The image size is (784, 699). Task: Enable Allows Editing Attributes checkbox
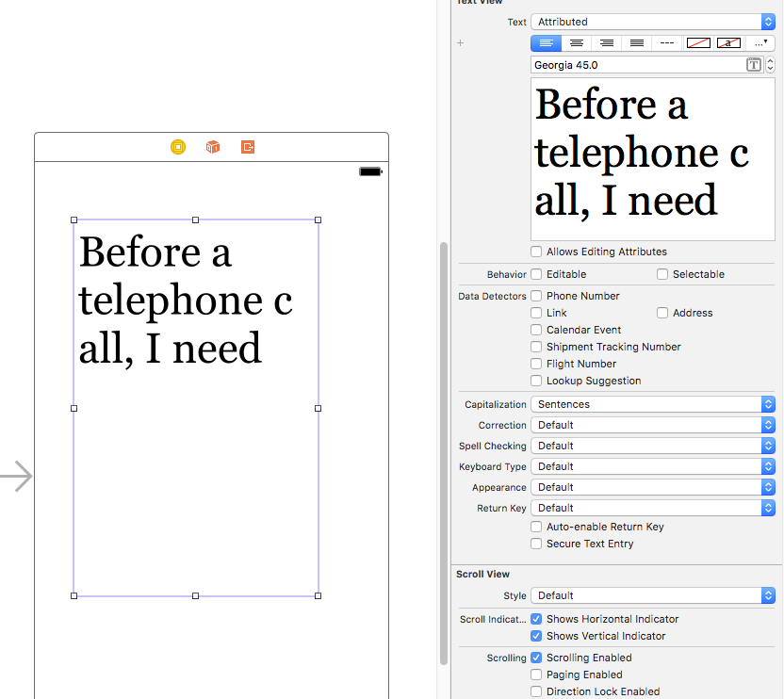coord(536,252)
